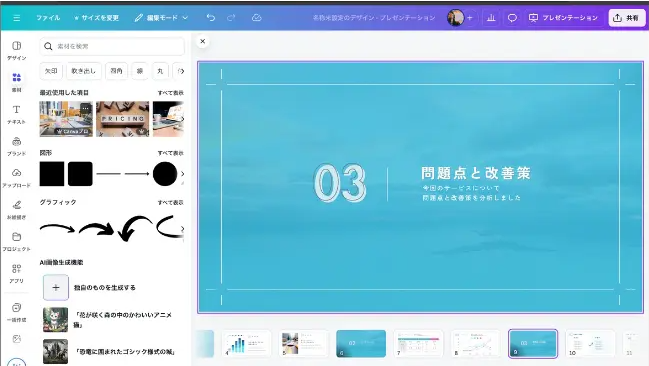Click plus to generate your own image
The height and width of the screenshot is (366, 649).
coord(56,287)
